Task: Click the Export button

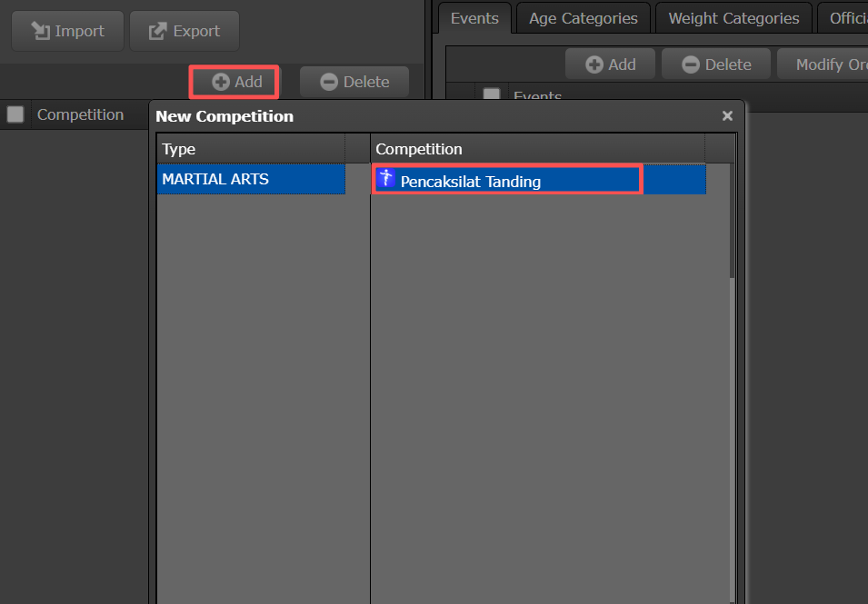Action: [185, 31]
